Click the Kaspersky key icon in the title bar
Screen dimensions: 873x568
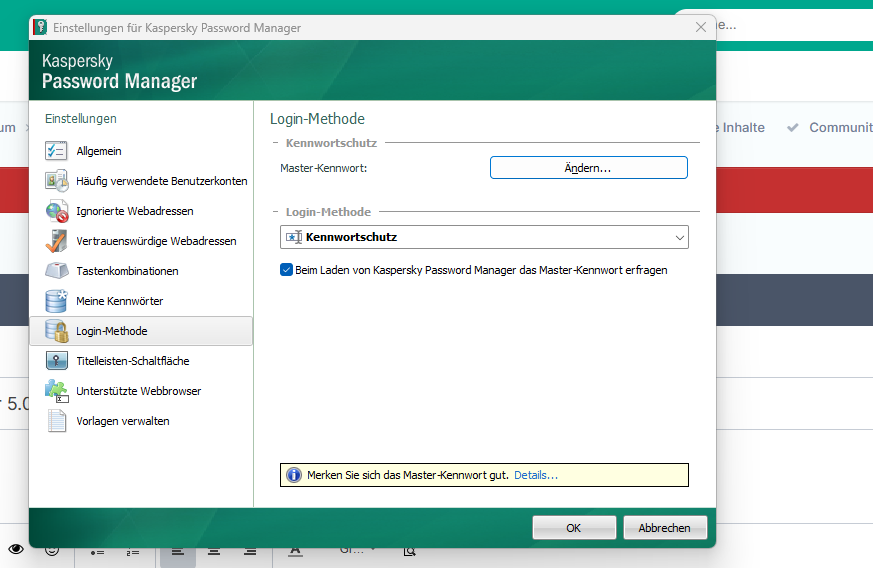click(x=40, y=27)
